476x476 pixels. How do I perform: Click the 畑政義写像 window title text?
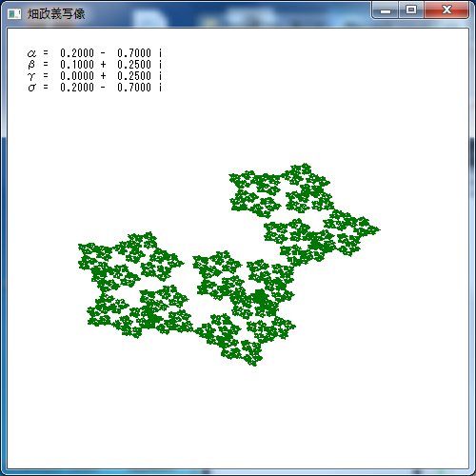coord(56,13)
